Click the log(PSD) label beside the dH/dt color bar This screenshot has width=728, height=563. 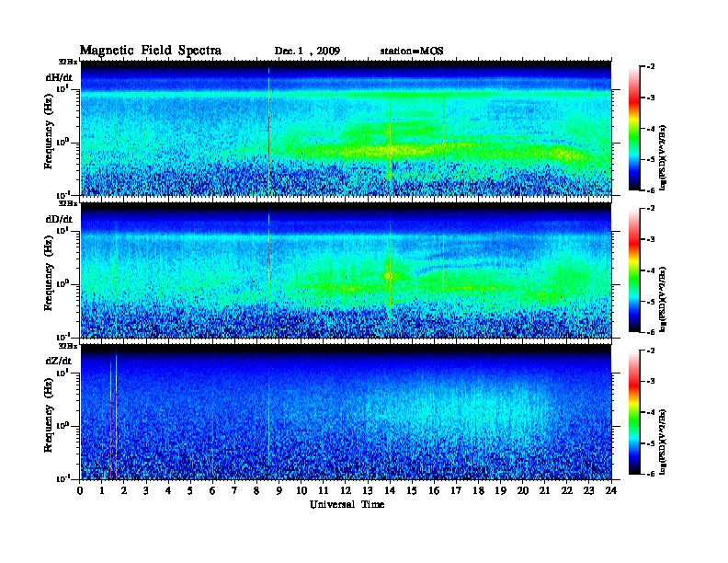[664, 158]
